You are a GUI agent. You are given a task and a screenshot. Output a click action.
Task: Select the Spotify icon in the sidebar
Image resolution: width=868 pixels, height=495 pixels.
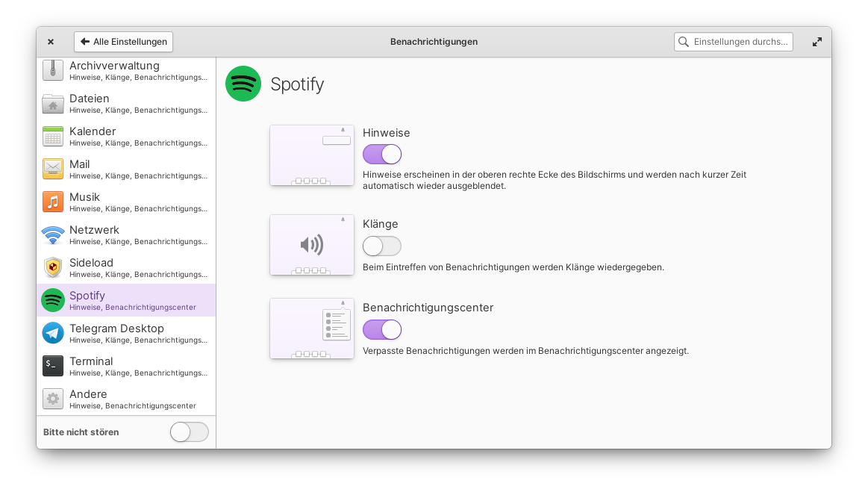click(x=52, y=300)
